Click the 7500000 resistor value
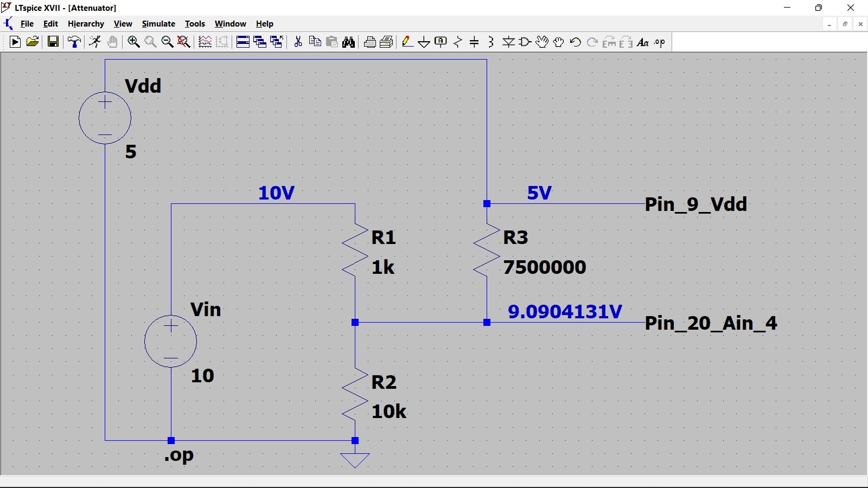This screenshot has width=868, height=488. [x=545, y=267]
